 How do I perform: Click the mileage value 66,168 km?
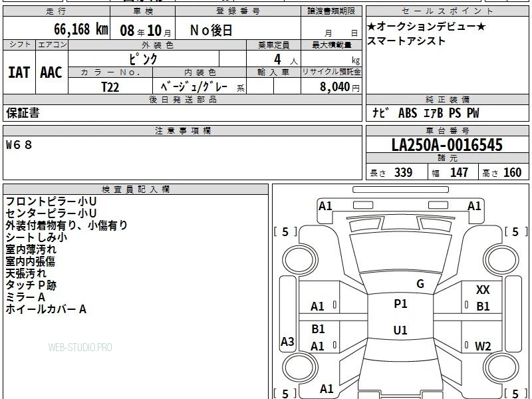point(81,29)
